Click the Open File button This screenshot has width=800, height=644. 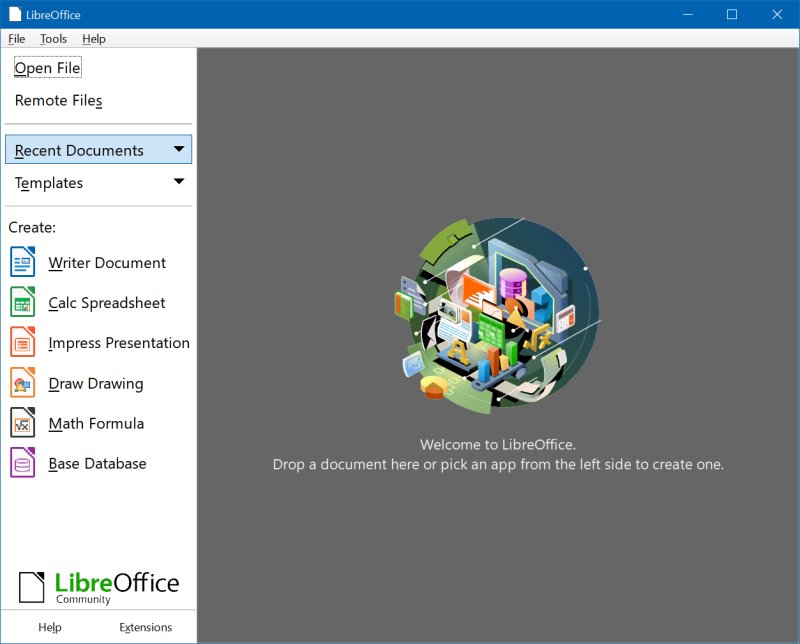click(47, 67)
